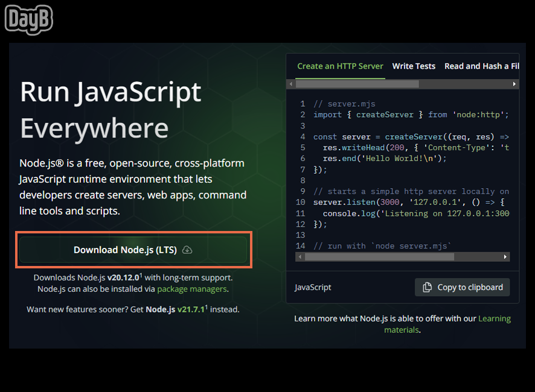Click line number 10 in the code editor
The width and height of the screenshot is (535, 392).
click(300, 202)
